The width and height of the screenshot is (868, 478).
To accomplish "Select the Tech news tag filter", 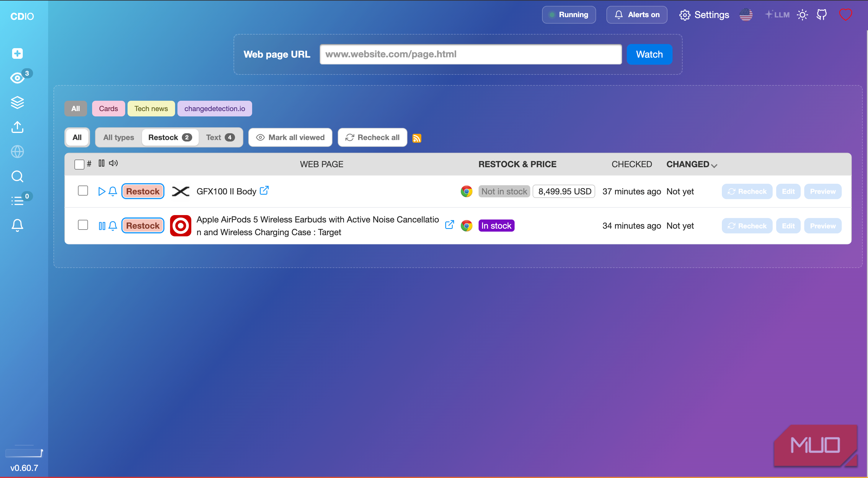I will (x=151, y=108).
